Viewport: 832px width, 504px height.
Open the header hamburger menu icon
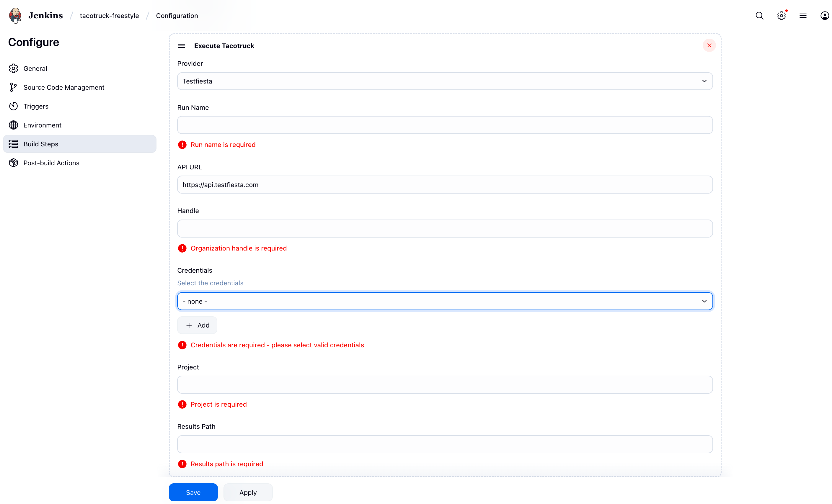pyautogui.click(x=803, y=16)
